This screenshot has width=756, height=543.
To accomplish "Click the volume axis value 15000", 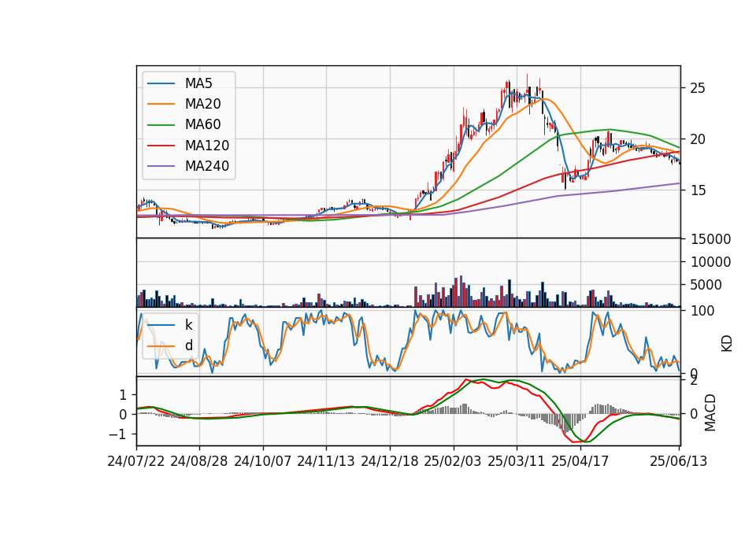I will tap(710, 239).
